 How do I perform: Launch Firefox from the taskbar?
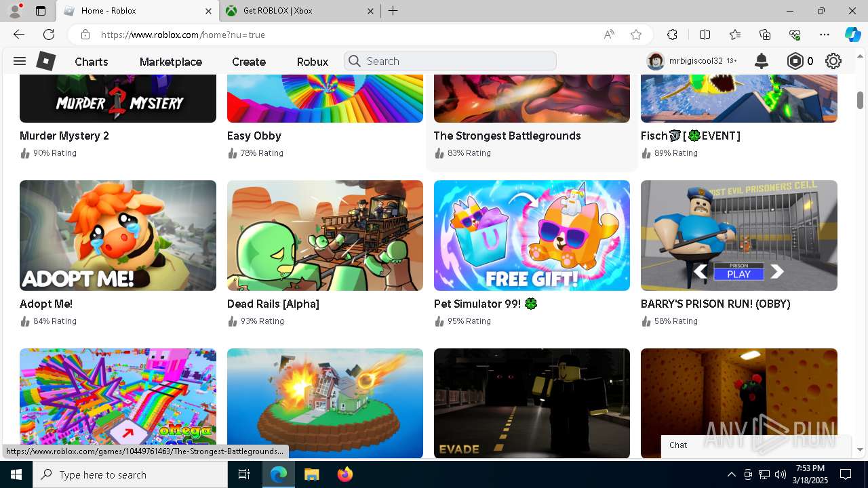[x=345, y=474]
